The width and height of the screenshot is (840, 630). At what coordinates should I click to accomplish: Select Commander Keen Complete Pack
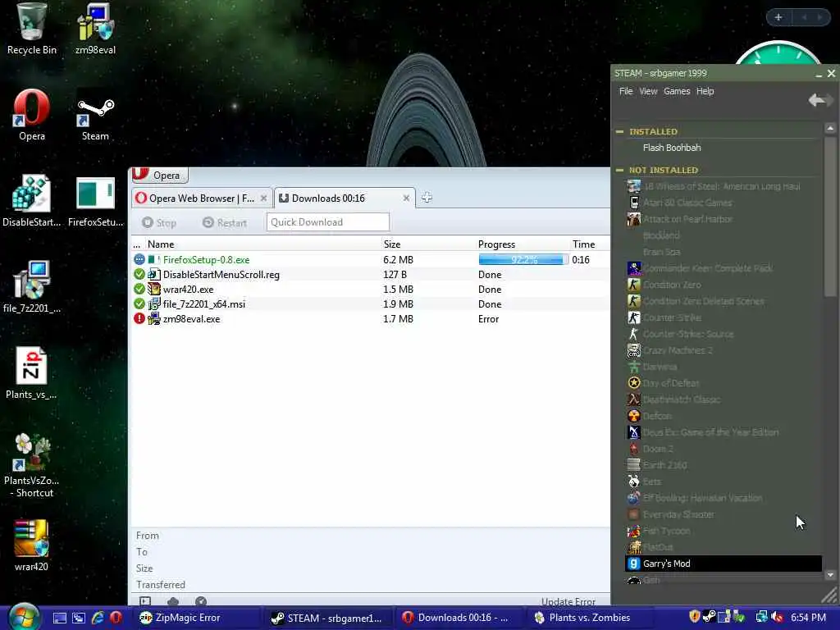pos(724,268)
